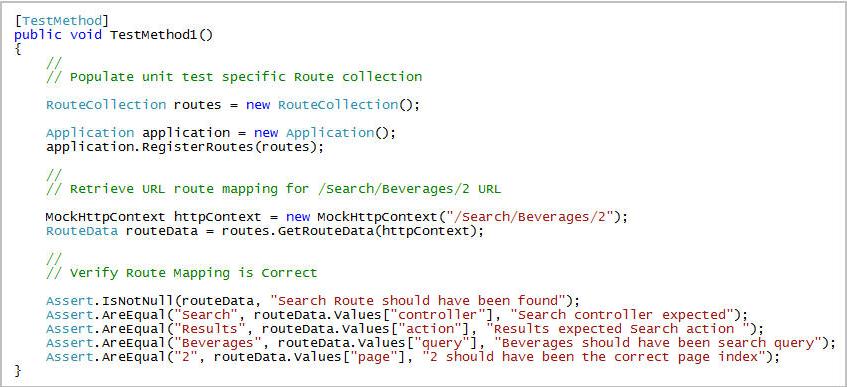The height and width of the screenshot is (387, 847).
Task: Click the closing curly brace
Action: pos(18,371)
